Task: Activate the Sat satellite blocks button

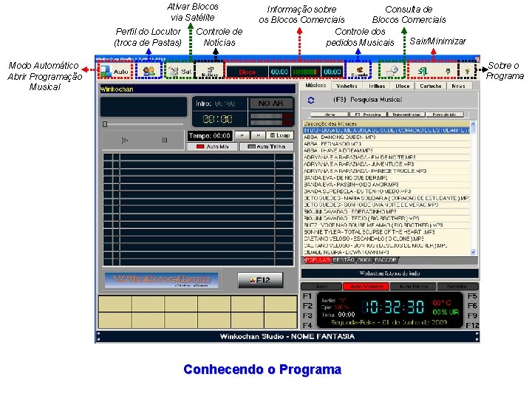Action: click(x=180, y=71)
